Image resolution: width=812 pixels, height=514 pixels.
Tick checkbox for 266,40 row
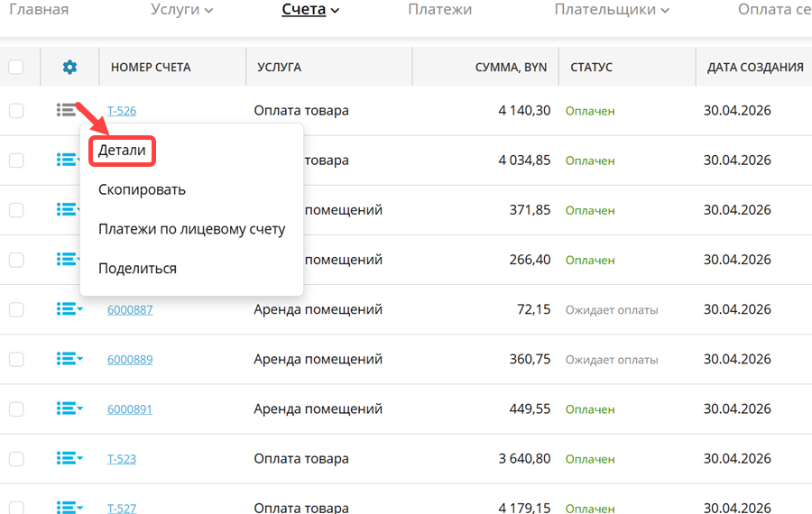16,260
